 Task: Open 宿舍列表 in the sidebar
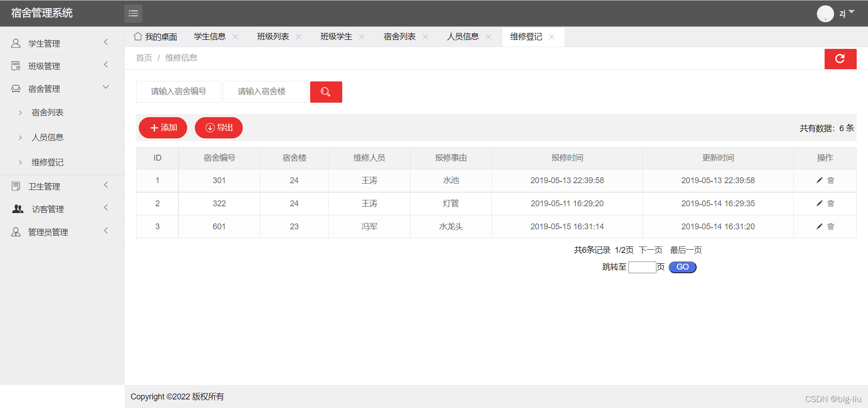[x=62, y=113]
